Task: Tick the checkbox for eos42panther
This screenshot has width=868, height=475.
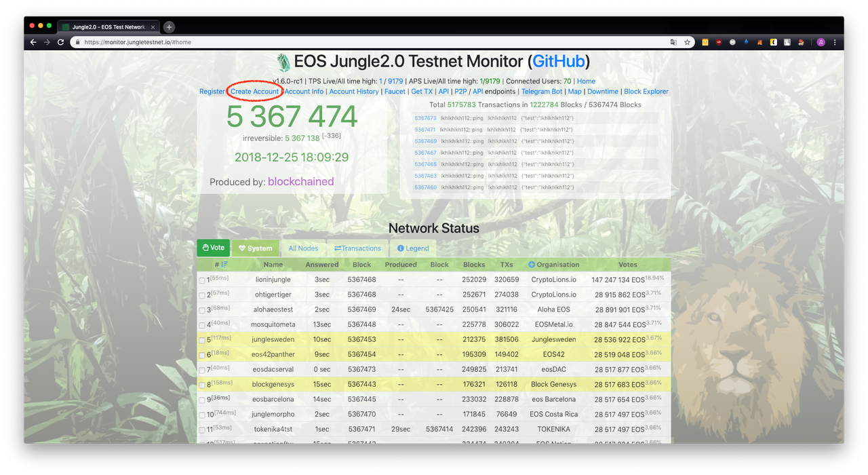Action: click(202, 355)
